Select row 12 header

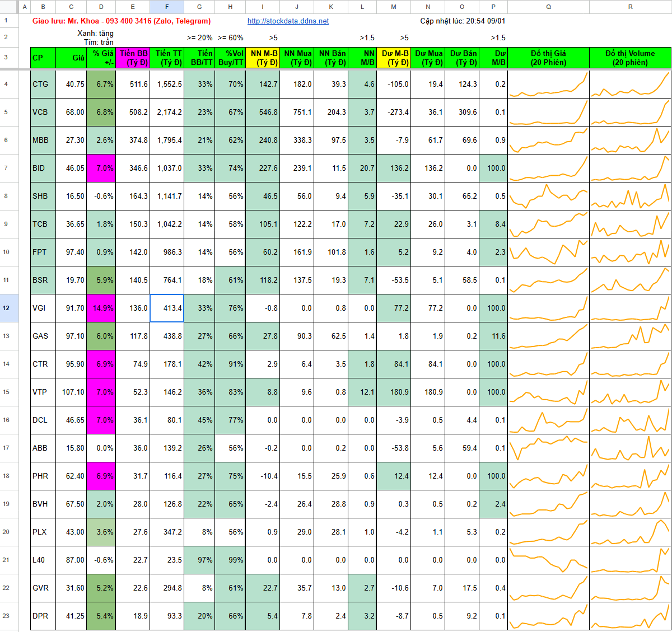[x=6, y=308]
